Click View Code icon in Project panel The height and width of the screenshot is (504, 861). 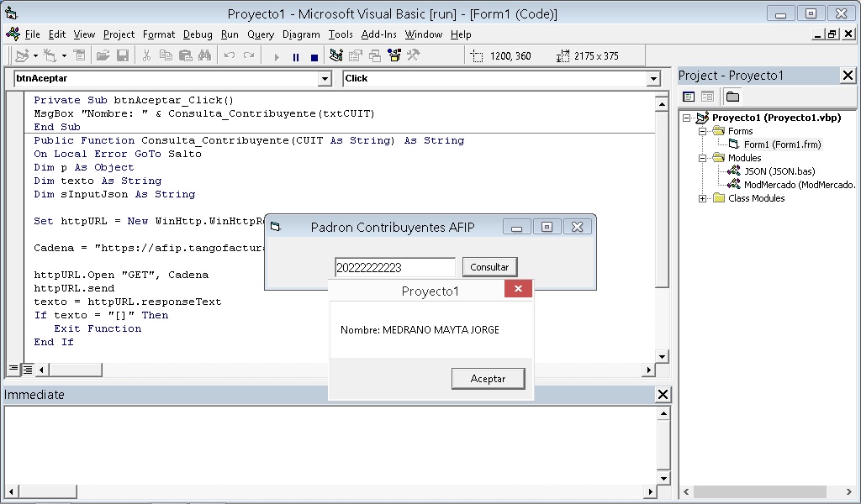pyautogui.click(x=689, y=97)
